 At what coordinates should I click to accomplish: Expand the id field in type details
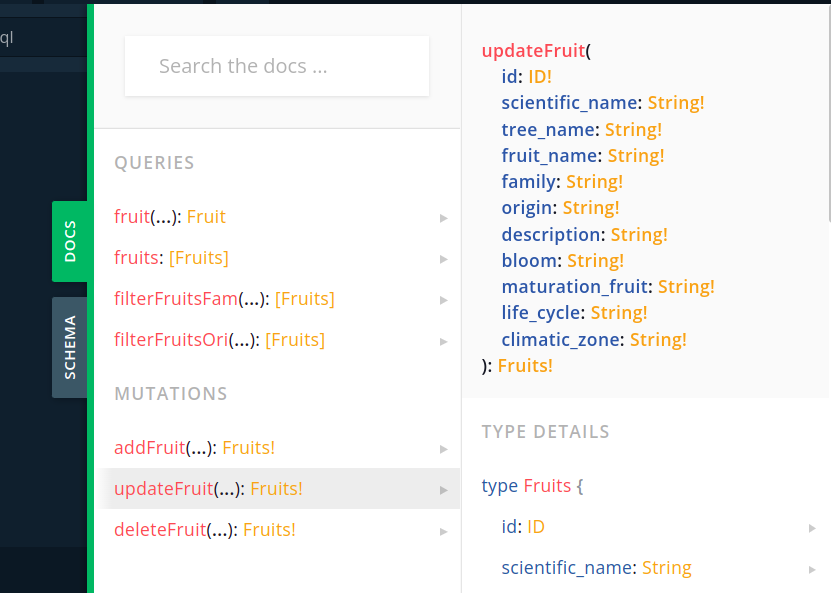click(812, 528)
